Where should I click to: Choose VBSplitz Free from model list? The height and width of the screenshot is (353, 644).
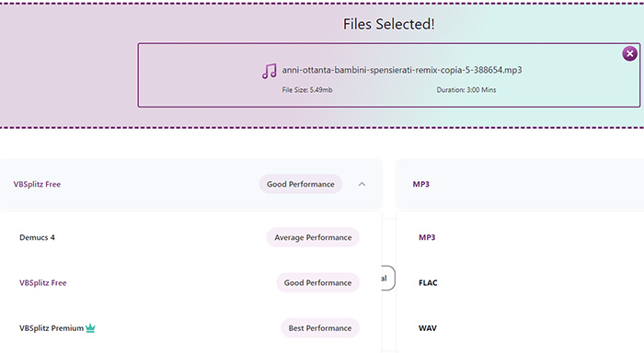[x=190, y=282]
